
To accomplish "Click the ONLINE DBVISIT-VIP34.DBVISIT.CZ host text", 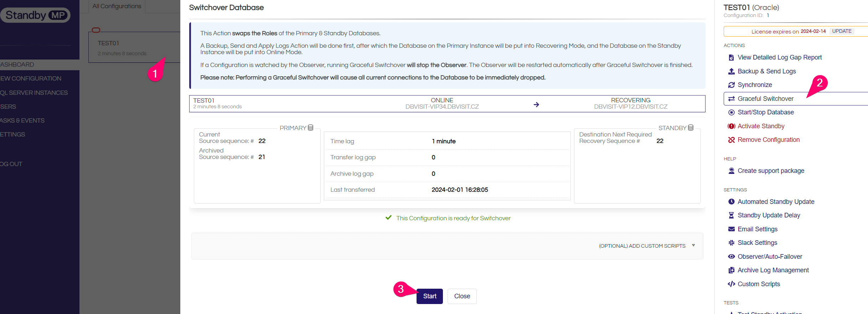I will click(442, 103).
